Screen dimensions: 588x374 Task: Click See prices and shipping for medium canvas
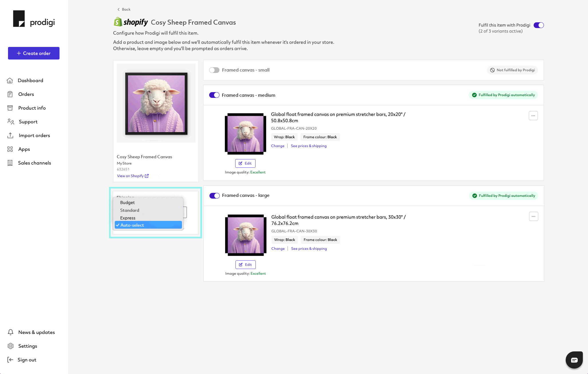pyautogui.click(x=308, y=146)
